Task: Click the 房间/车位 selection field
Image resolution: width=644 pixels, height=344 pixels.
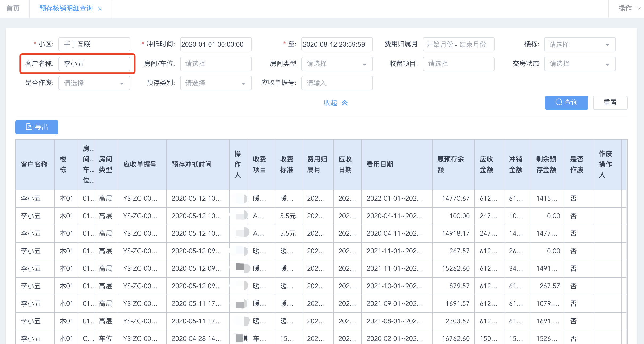Action: tap(216, 64)
